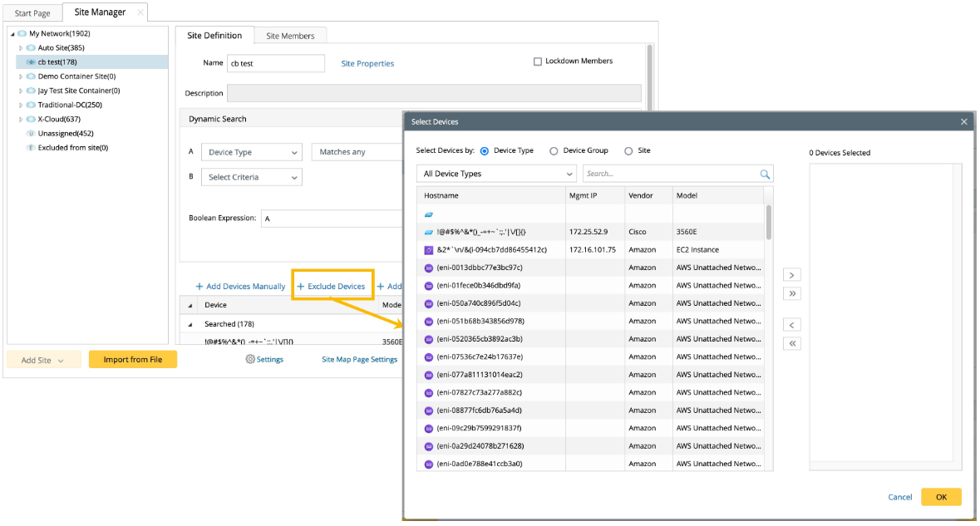Click the Import from File button
Viewport: 980px width, 526px height.
pyautogui.click(x=133, y=360)
